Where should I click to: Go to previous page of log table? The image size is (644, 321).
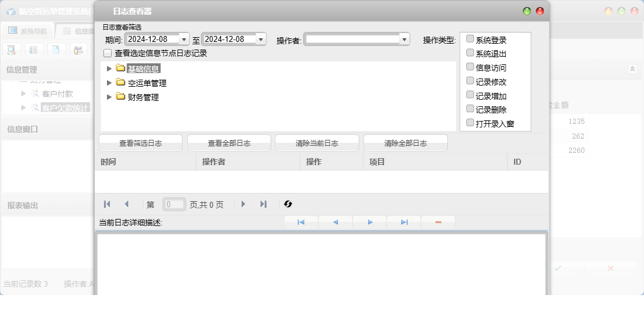coord(126,204)
